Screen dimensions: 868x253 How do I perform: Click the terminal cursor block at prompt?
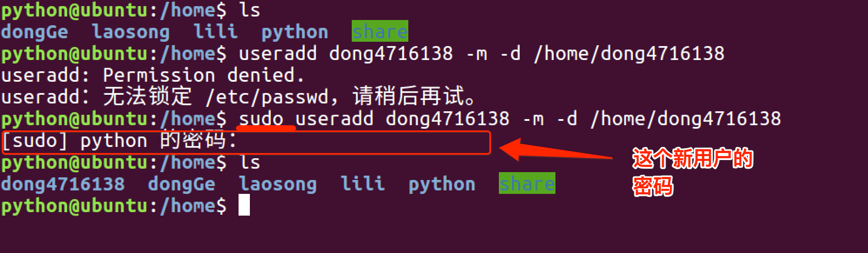(244, 205)
